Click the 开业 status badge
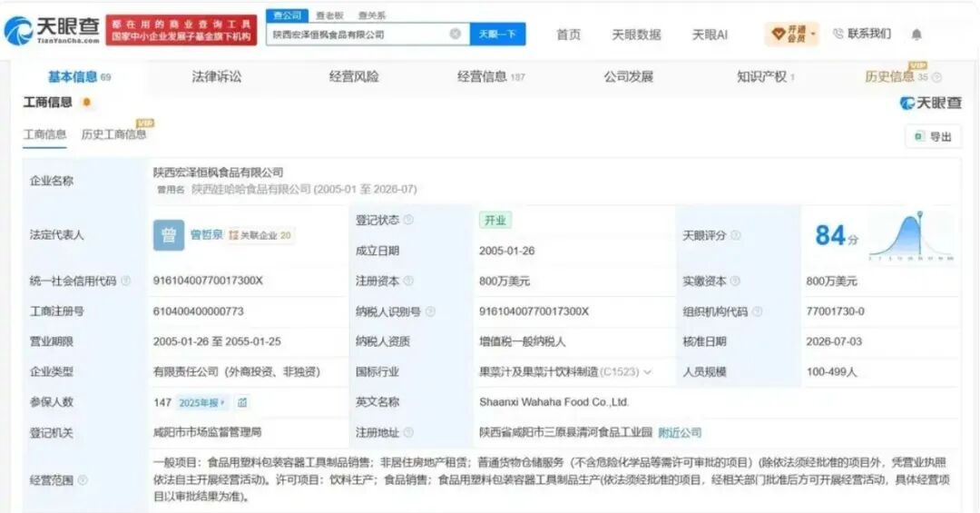Screen dimensions: 980x513 coord(495,221)
